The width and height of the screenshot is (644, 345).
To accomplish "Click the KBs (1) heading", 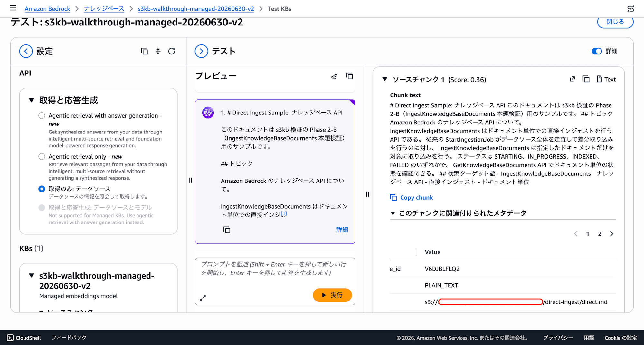I will click(31, 248).
